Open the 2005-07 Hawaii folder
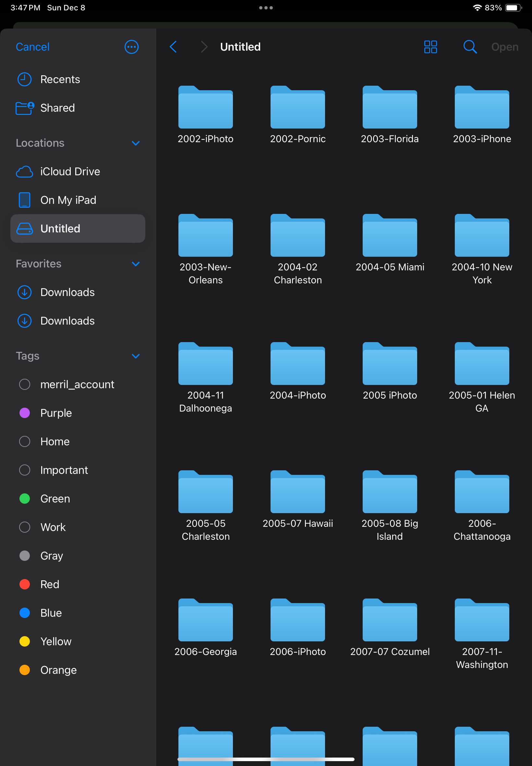The image size is (532, 766). [297, 492]
